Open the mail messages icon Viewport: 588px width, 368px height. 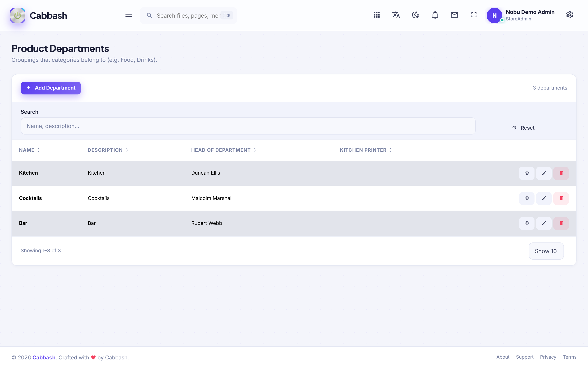454,15
